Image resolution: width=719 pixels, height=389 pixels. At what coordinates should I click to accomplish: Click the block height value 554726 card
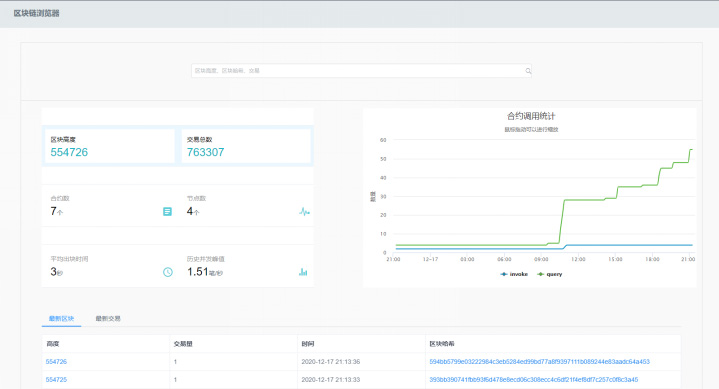(110, 146)
